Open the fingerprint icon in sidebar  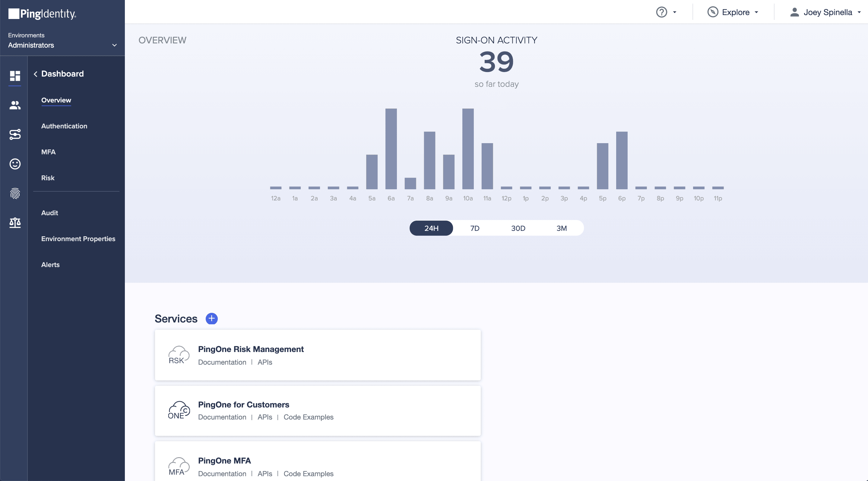(x=15, y=193)
